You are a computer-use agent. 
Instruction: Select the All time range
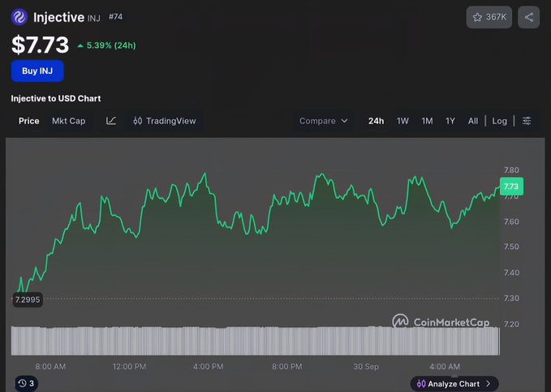pos(472,121)
